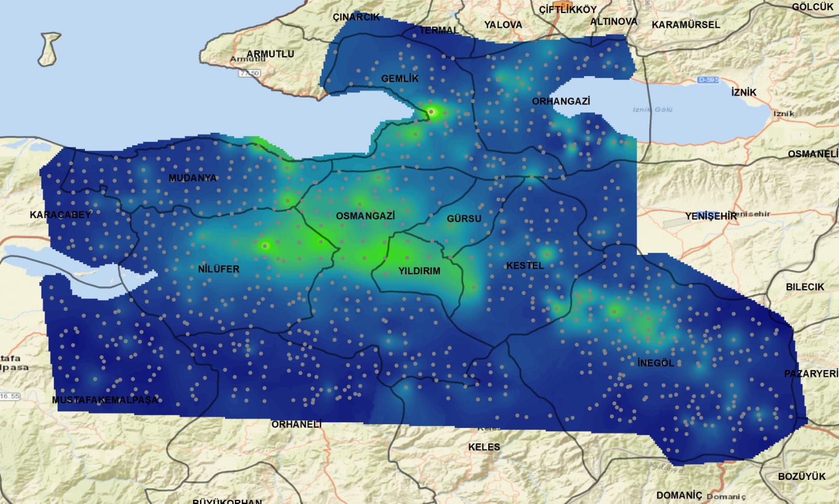The height and width of the screenshot is (504, 839).
Task: Click the D-595 road shield marker
Action: (x=708, y=80)
